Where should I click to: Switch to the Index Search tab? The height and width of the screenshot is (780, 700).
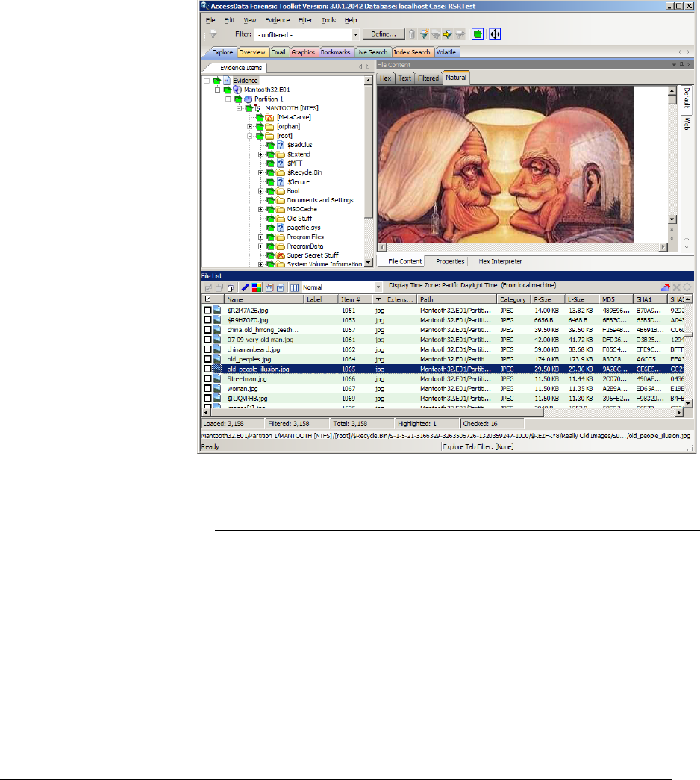[412, 52]
